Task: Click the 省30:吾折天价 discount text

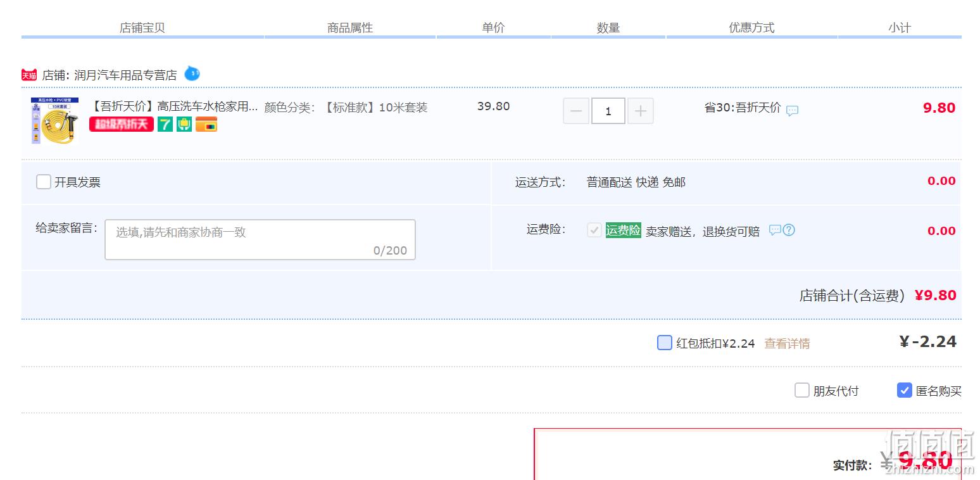Action: [743, 108]
